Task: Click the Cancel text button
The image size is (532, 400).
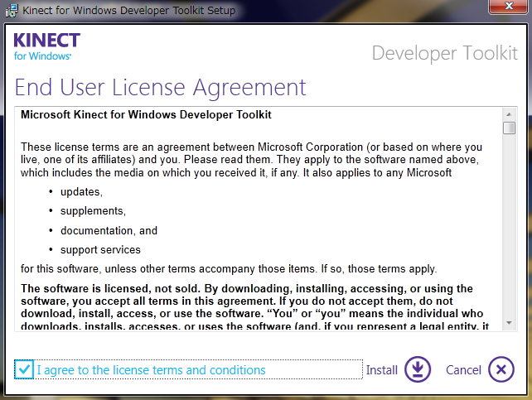Action: point(463,370)
